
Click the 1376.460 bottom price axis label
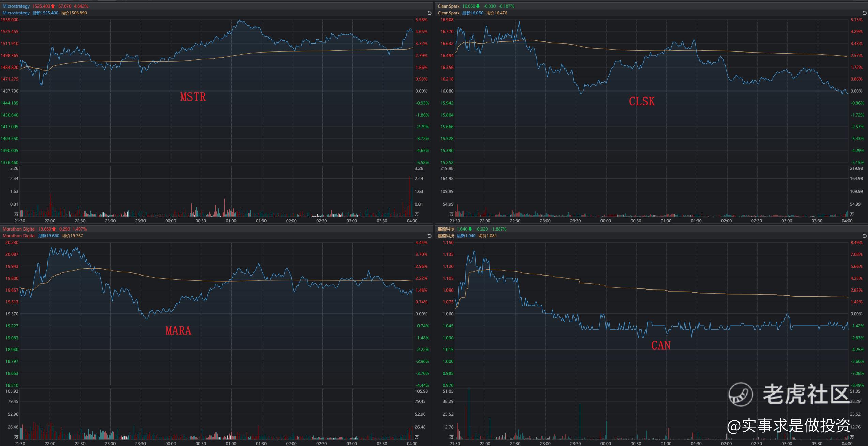[10, 162]
